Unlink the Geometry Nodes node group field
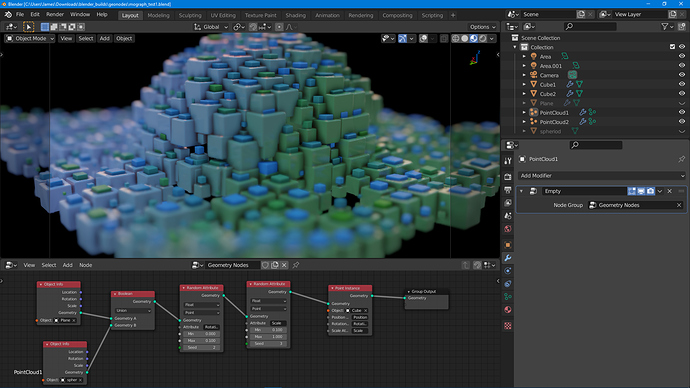690x388 pixels. (679, 205)
